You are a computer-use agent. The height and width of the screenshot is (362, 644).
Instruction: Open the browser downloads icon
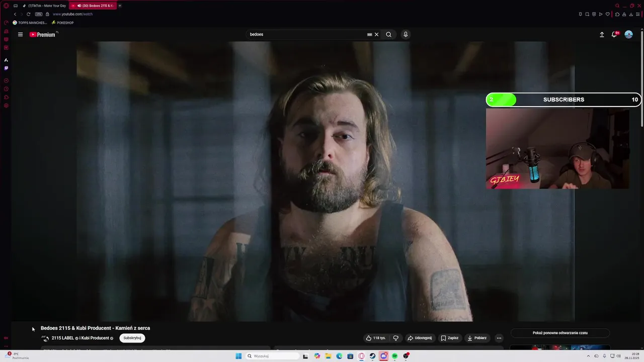[631, 14]
